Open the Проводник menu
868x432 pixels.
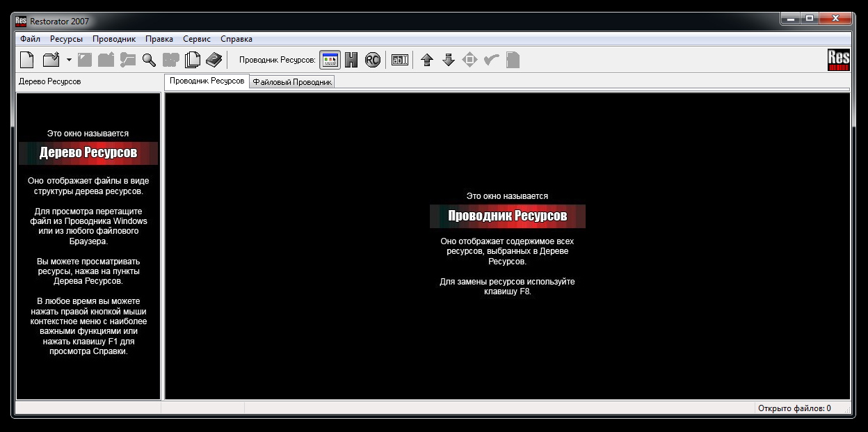pyautogui.click(x=114, y=39)
